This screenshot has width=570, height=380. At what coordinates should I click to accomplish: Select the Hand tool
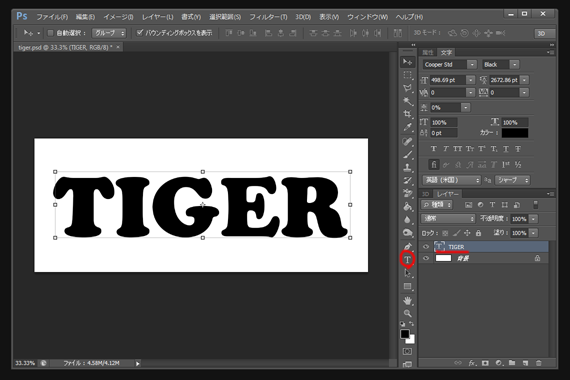[408, 300]
